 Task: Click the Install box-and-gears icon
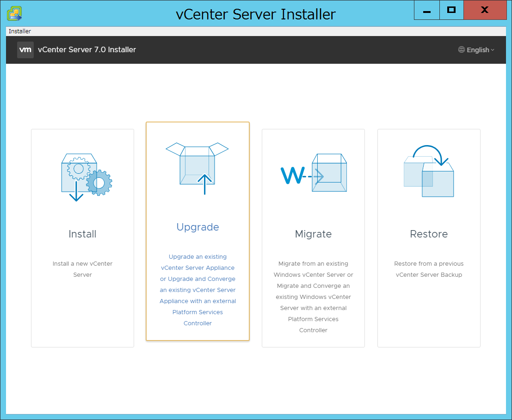[x=87, y=177]
